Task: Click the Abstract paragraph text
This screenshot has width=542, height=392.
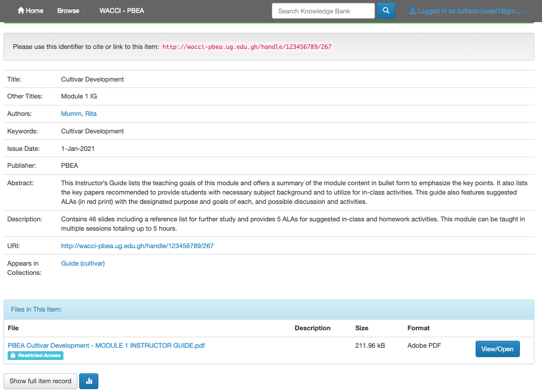Action: pos(294,192)
